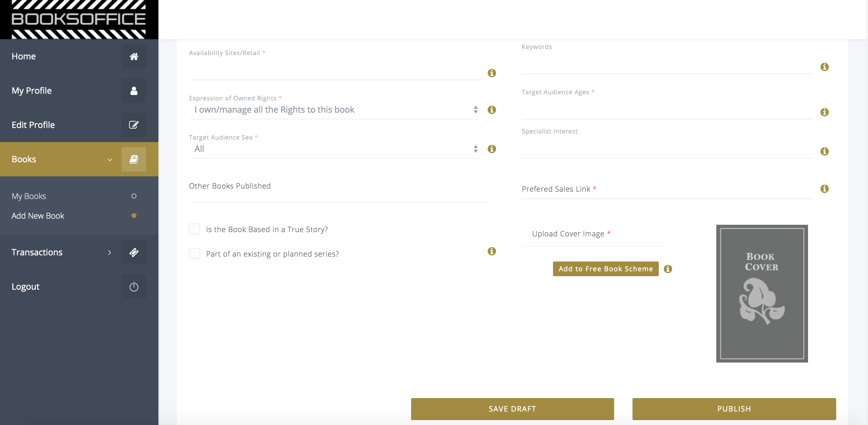Collapse the Books menu chevron
The height and width of the screenshot is (425, 868).
click(109, 160)
